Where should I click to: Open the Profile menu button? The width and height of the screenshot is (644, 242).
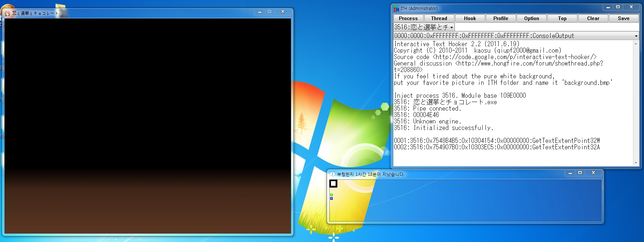pyautogui.click(x=501, y=18)
